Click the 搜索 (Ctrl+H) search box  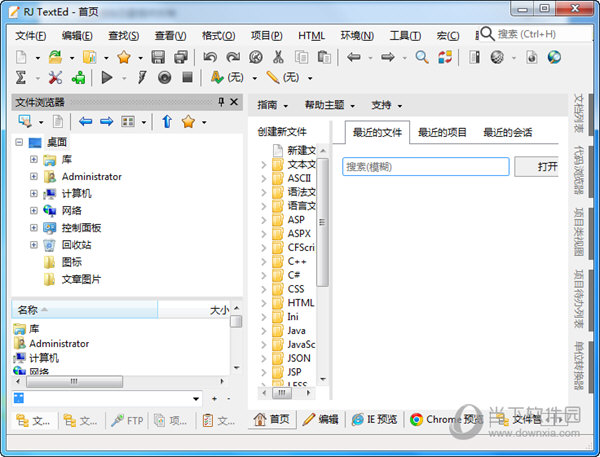pos(536,34)
